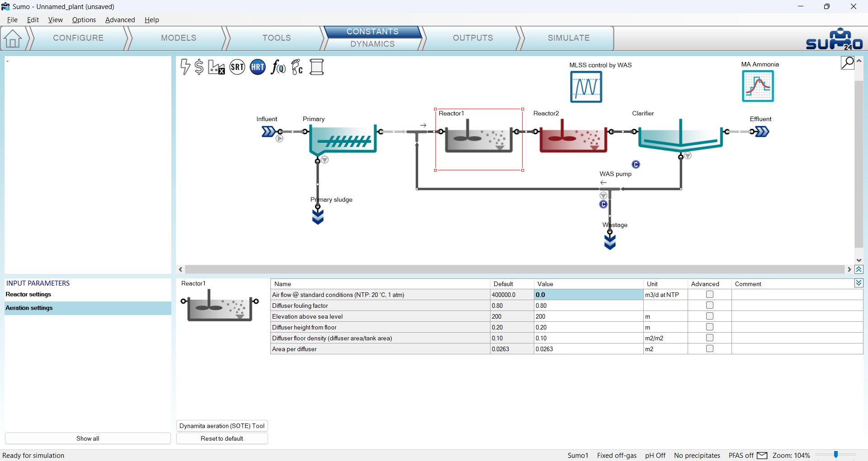Switch to the CONFIGURE tab
Viewport: 868px width, 461px height.
click(x=78, y=38)
